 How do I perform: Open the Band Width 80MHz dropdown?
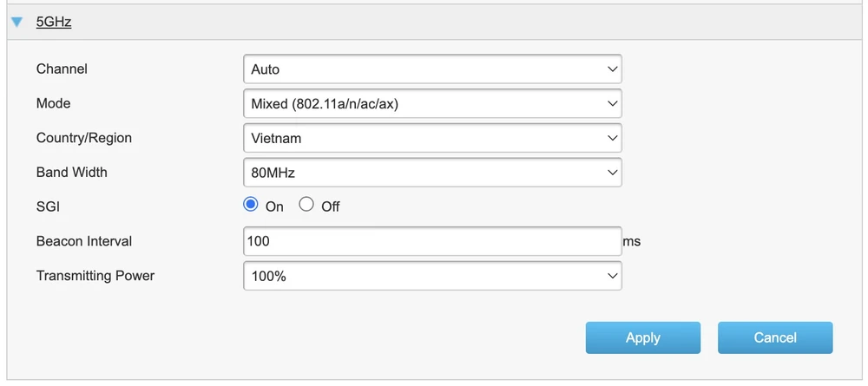[432, 173]
